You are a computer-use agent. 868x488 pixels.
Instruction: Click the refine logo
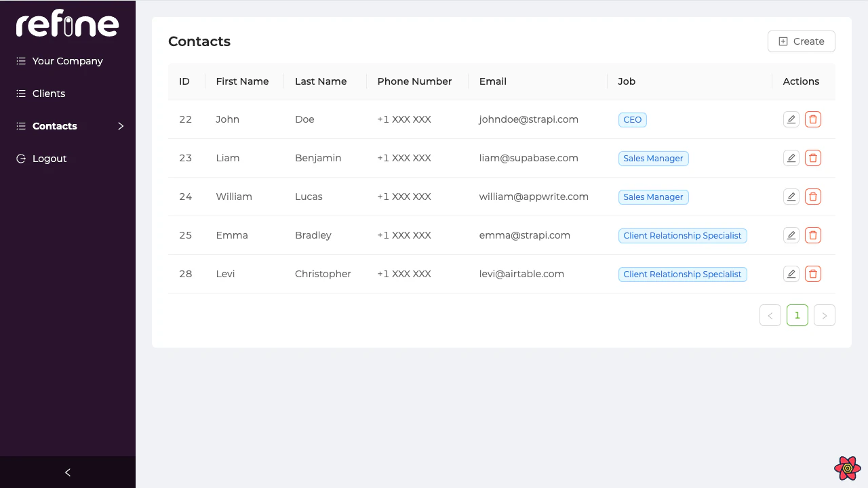(x=66, y=23)
